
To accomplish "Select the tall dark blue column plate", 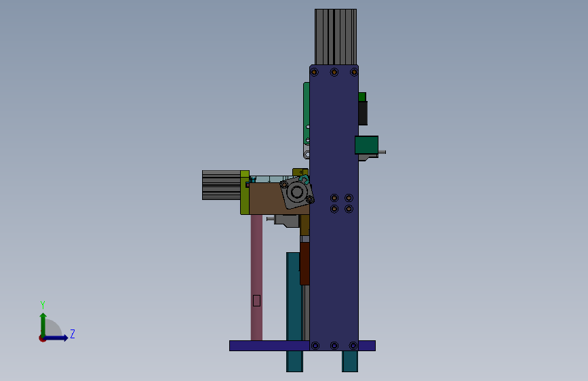I will pos(334,207).
